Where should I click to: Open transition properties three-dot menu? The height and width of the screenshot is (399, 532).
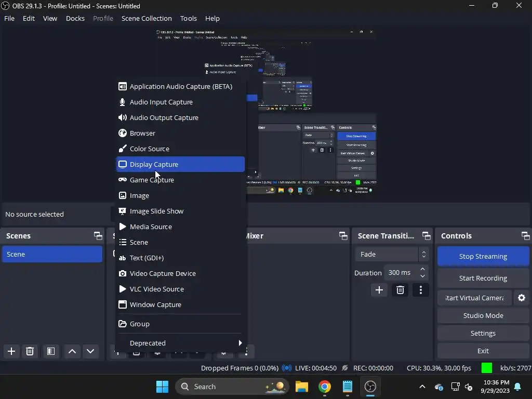point(421,290)
